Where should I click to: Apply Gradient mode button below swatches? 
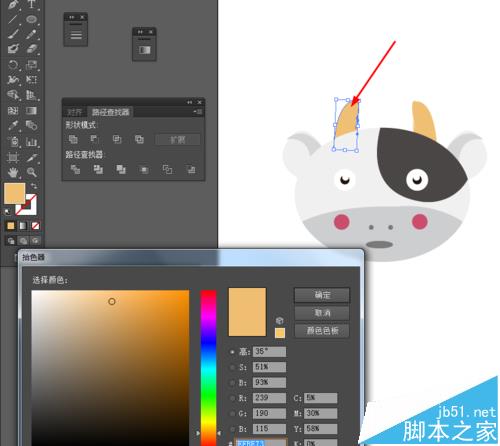pyautogui.click(x=23, y=226)
